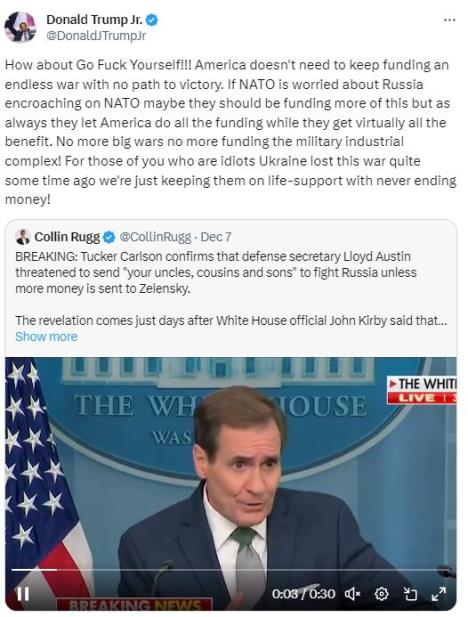Click the Donald Trump Jr. display name
Viewport: 468px width, 617px height.
(94, 19)
